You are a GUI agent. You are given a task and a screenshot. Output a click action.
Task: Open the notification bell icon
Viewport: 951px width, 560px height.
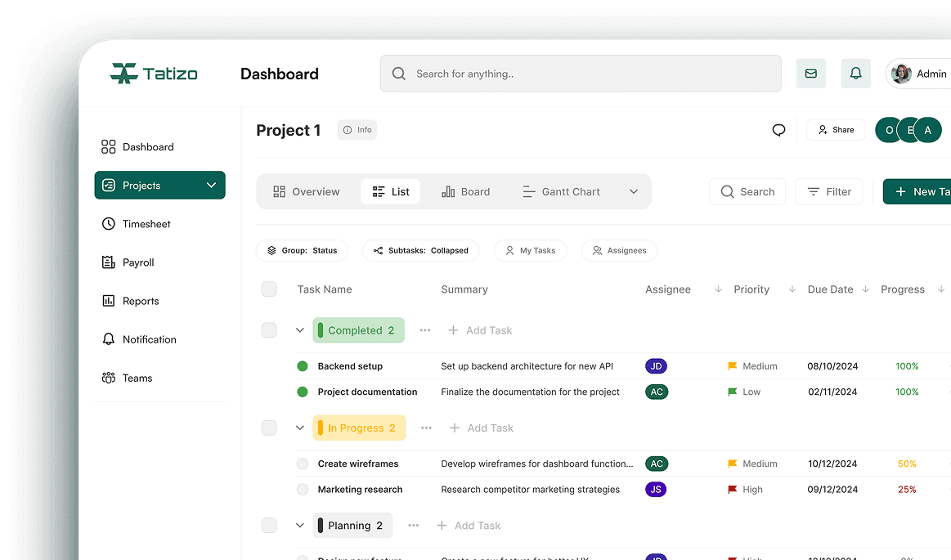(x=855, y=74)
